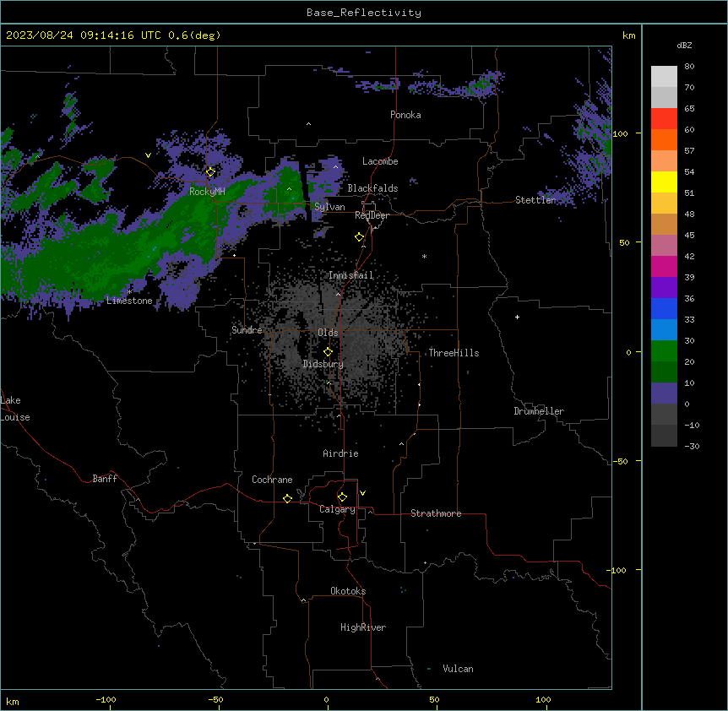The width and height of the screenshot is (728, 711).
Task: Click the yellow diamond marker above RockyMH
Action: click(x=210, y=172)
